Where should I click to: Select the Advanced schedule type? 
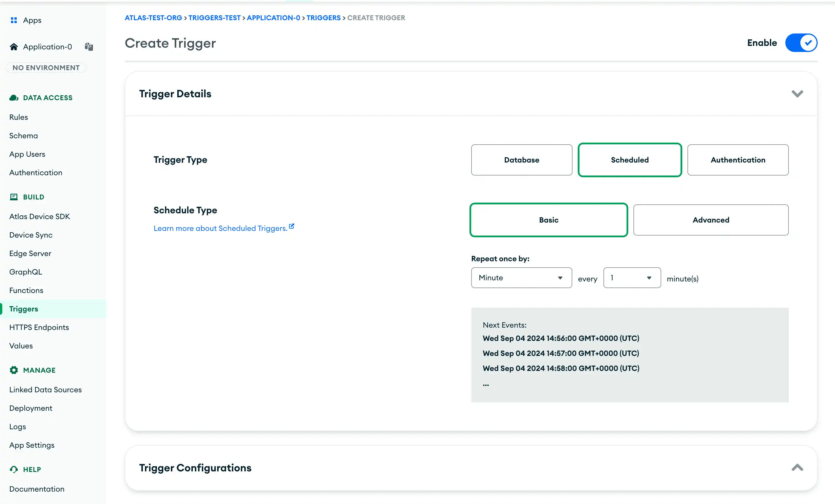pos(710,219)
